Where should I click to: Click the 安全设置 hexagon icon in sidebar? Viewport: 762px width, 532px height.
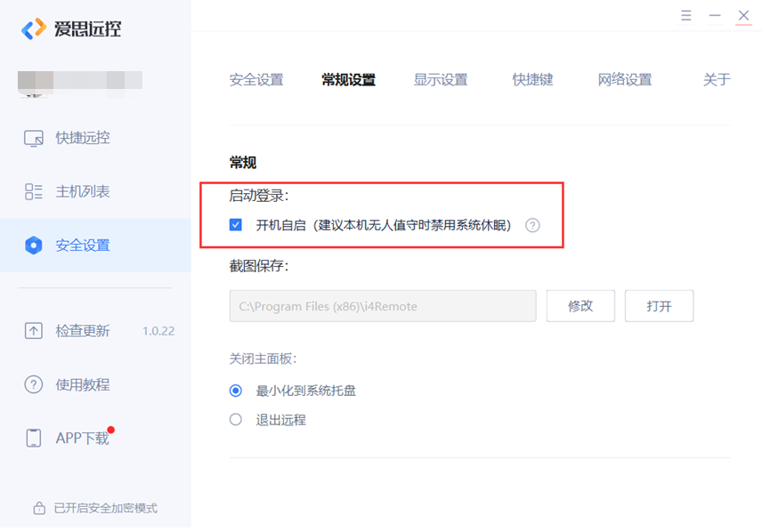34,246
